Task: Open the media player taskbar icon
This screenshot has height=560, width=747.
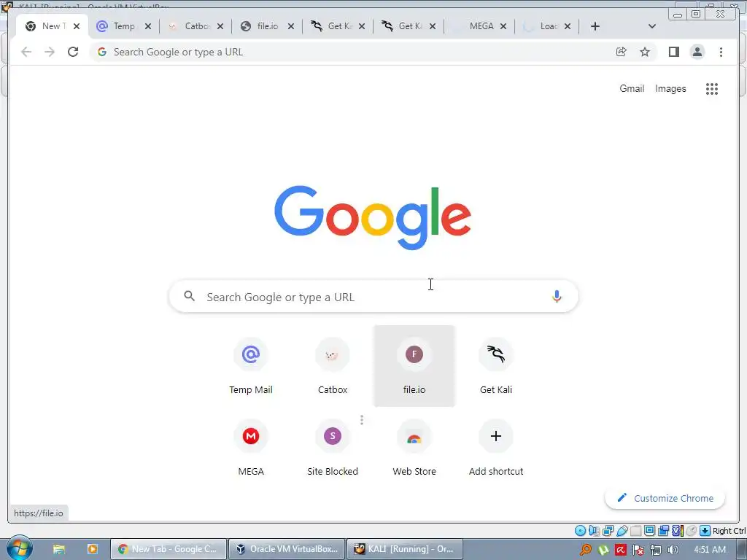Action: coord(93,549)
